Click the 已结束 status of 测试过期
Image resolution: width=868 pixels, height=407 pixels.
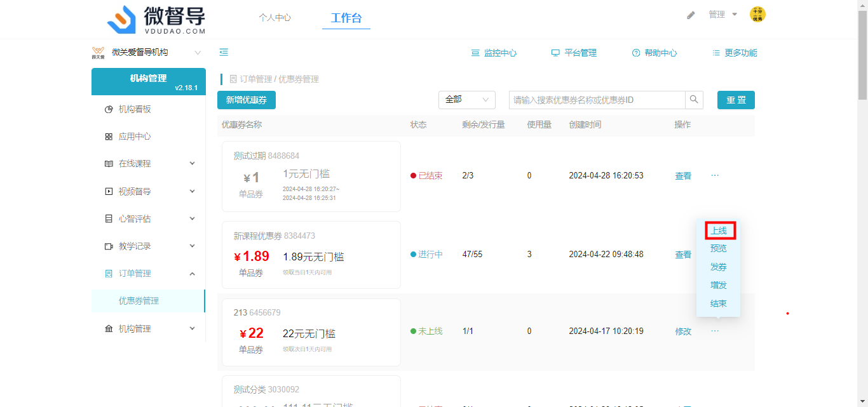(426, 176)
